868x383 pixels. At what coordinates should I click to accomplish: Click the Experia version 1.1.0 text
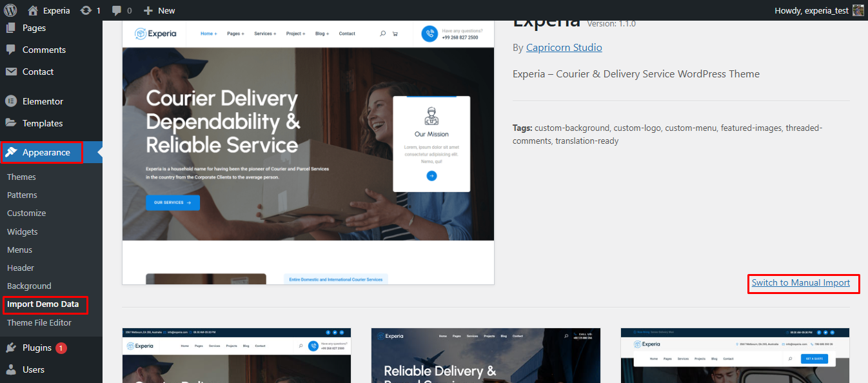[x=611, y=24]
